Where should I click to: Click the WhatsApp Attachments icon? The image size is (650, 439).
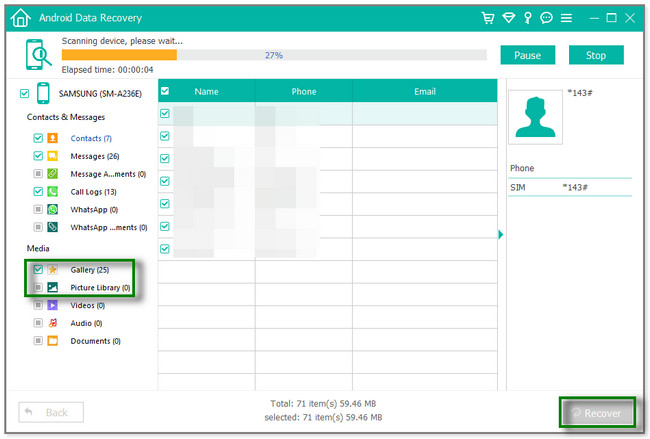[53, 227]
